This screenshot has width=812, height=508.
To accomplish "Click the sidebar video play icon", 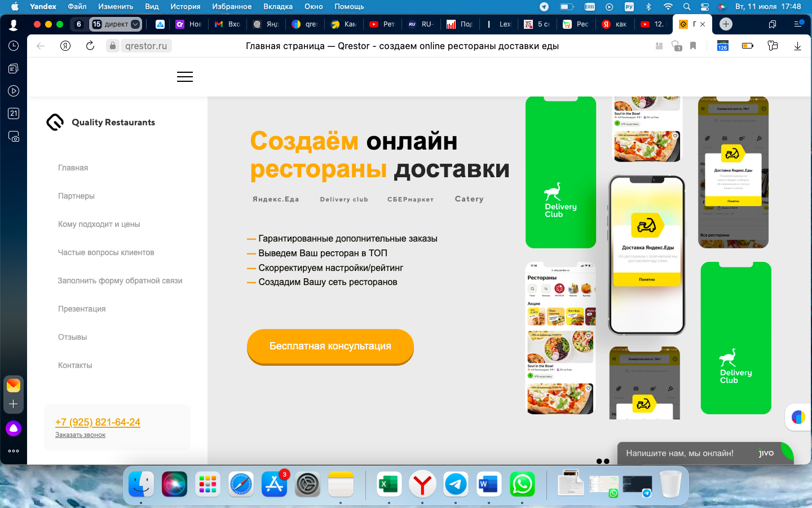I will coord(14,91).
